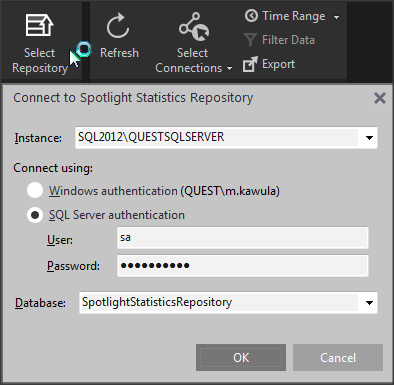This screenshot has width=394, height=385.
Task: Expand the Database dropdown list
Action: [x=369, y=303]
